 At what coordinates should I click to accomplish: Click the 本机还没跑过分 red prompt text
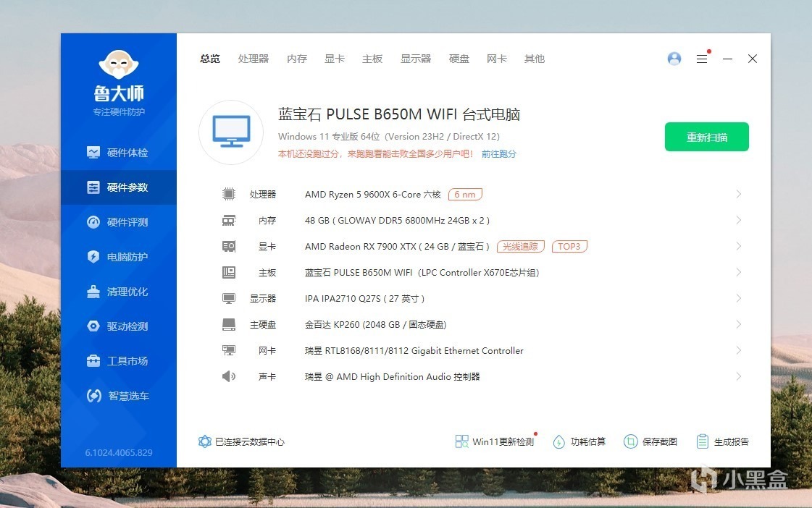[x=375, y=153]
